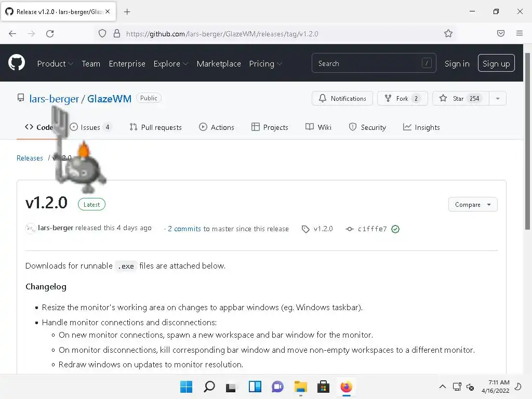Click the GitHub logo icon

point(17,63)
